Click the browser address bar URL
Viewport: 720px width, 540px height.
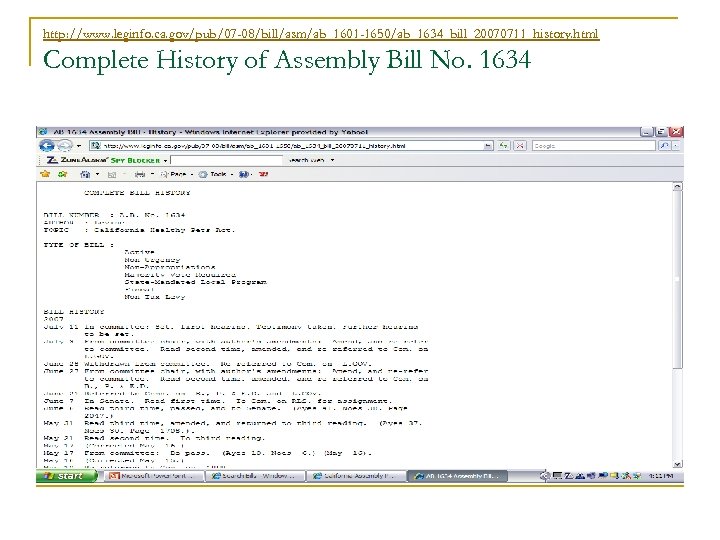tap(254, 146)
